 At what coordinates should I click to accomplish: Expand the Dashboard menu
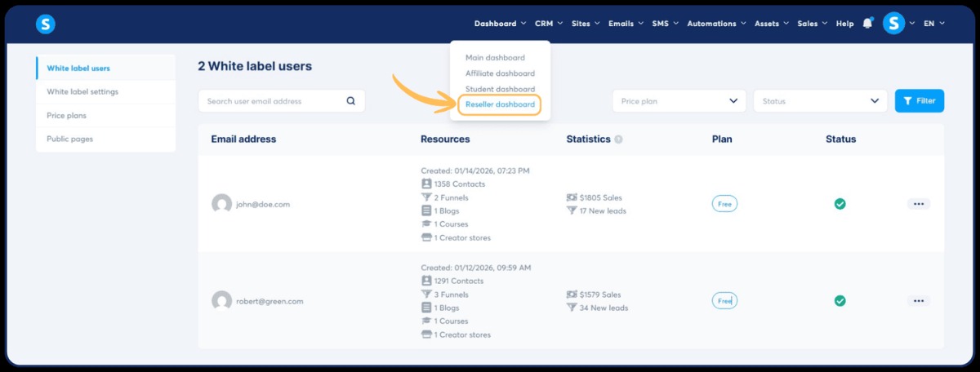[x=501, y=24]
